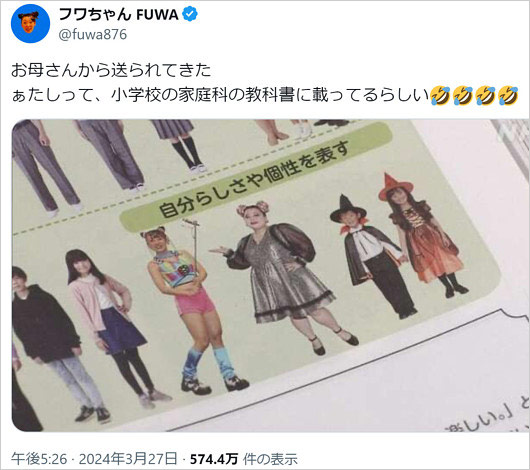
Task: Open the @fuwa876 handle link
Action: point(93,34)
